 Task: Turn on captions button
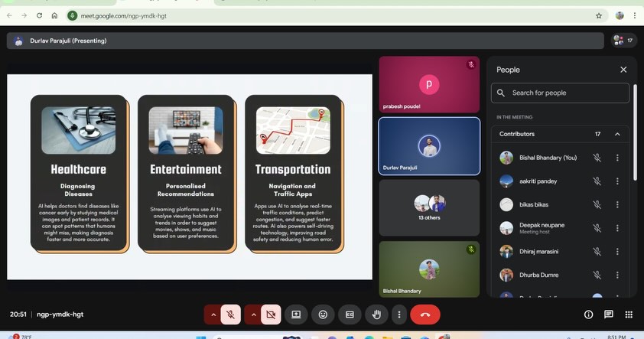click(x=350, y=315)
